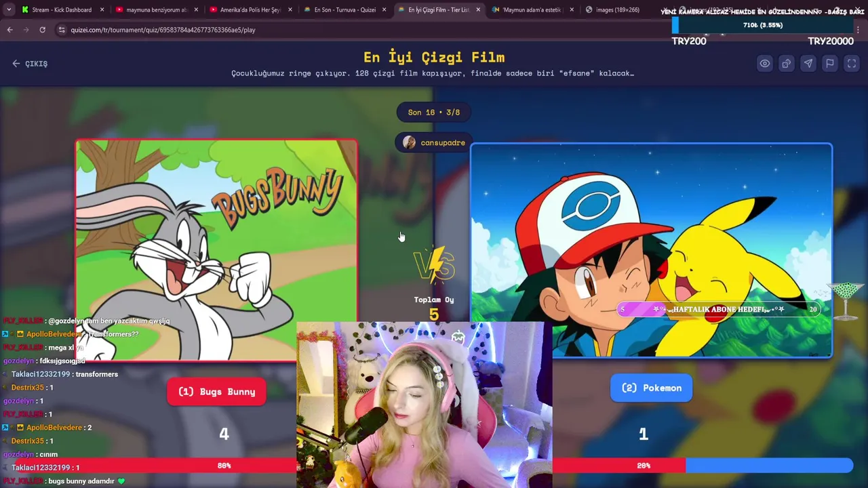Image resolution: width=868 pixels, height=488 pixels.
Task: Click the TRY20000 goal label
Action: tap(831, 41)
